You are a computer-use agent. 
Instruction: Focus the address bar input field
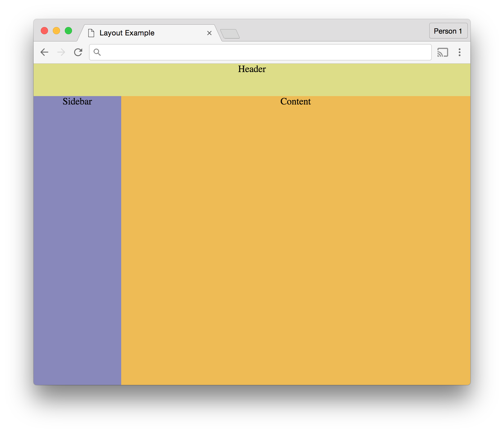[260, 52]
